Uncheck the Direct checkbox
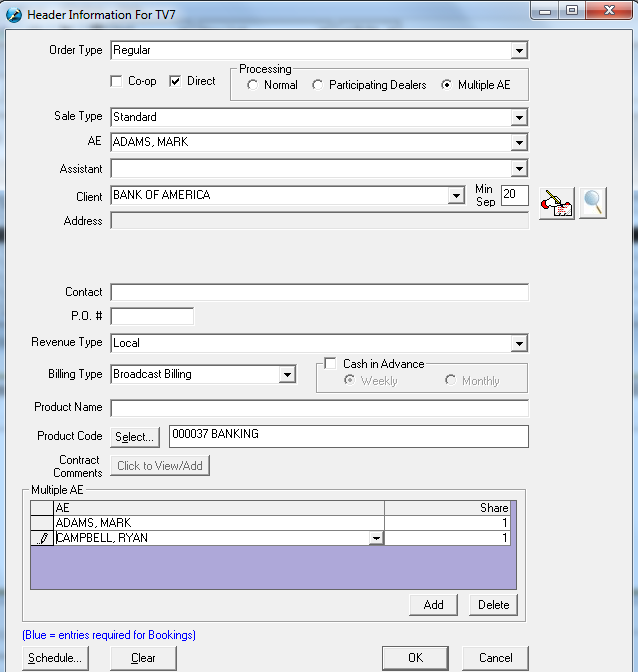The height and width of the screenshot is (672, 638). 176,81
